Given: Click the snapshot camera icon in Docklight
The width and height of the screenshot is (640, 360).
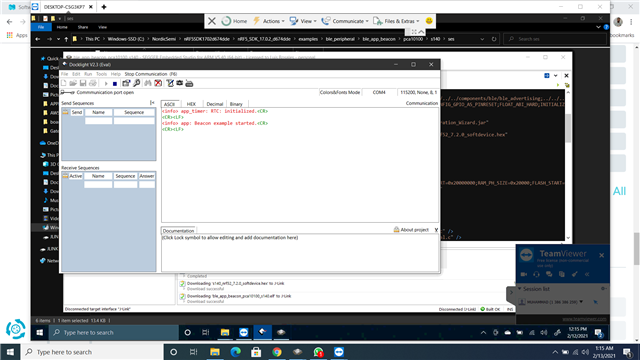Looking at the screenshot, I should 180,83.
